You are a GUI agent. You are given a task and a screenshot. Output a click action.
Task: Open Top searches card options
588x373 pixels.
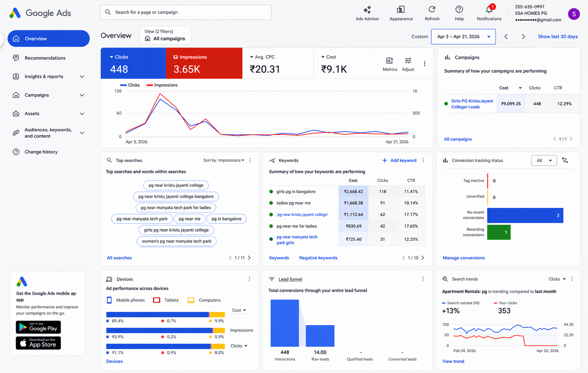click(250, 160)
